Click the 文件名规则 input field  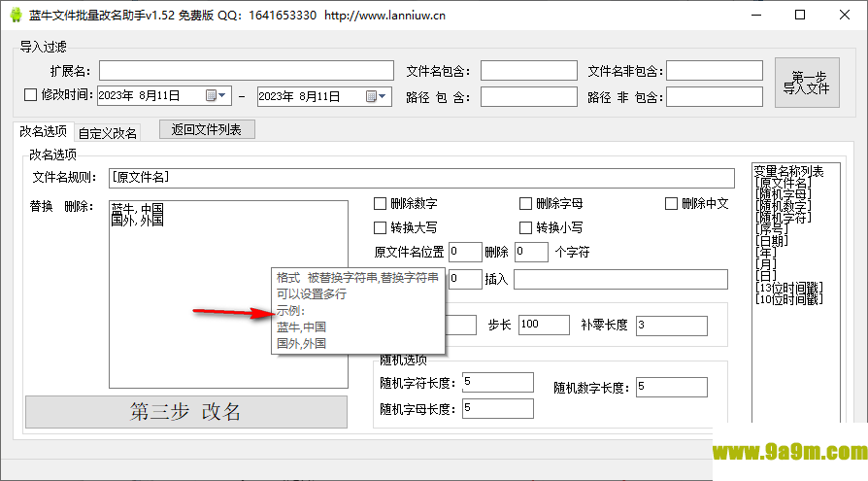click(x=421, y=178)
